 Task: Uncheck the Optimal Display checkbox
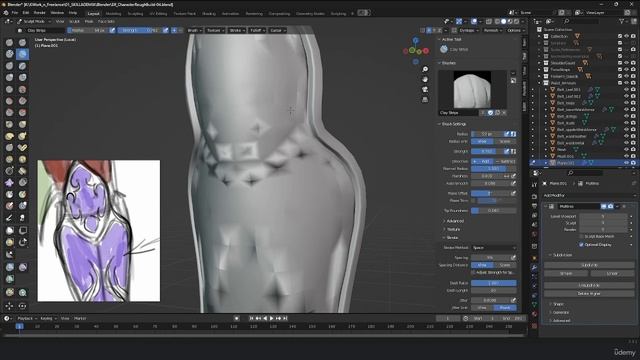point(581,244)
